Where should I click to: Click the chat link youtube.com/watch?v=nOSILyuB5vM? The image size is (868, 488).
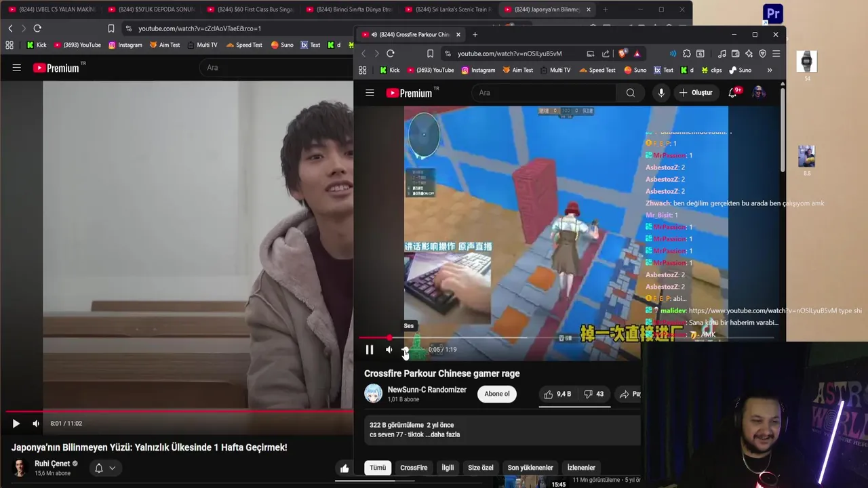(764, 310)
